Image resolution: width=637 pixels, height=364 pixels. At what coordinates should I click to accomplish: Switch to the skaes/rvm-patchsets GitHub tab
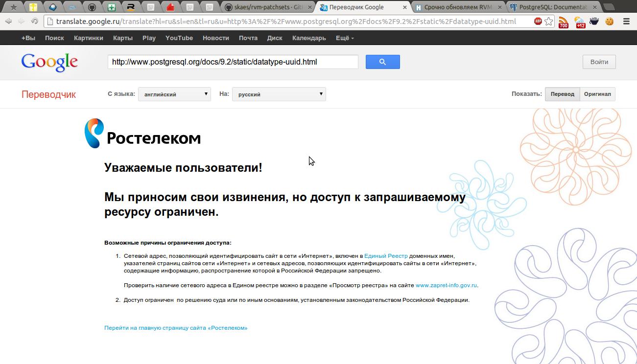click(268, 7)
